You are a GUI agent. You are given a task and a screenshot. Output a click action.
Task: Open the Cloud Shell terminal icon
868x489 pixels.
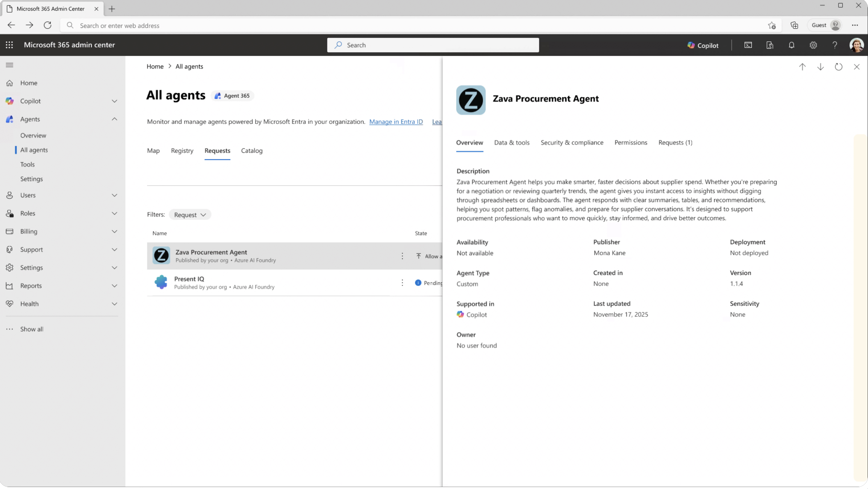[x=748, y=45]
